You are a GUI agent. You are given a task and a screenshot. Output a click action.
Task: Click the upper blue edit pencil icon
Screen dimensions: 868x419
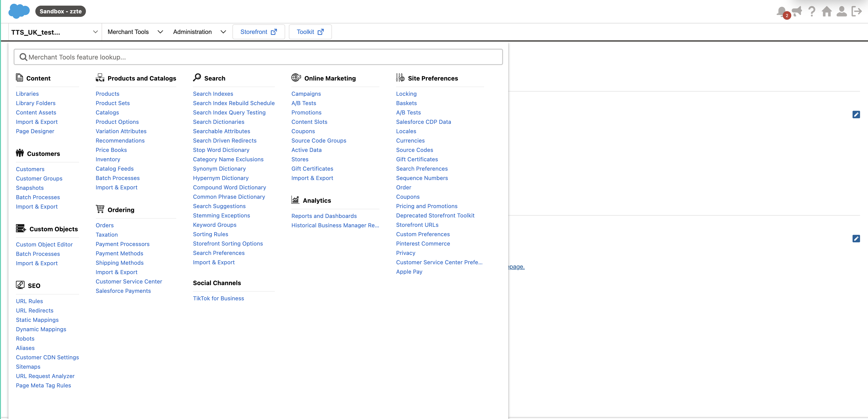856,114
